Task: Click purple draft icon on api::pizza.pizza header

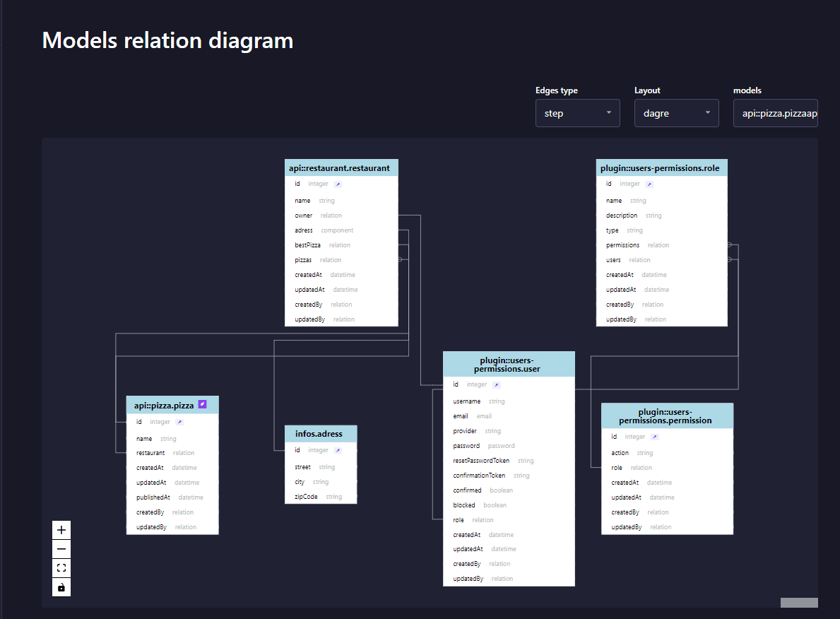Action: coord(202,405)
